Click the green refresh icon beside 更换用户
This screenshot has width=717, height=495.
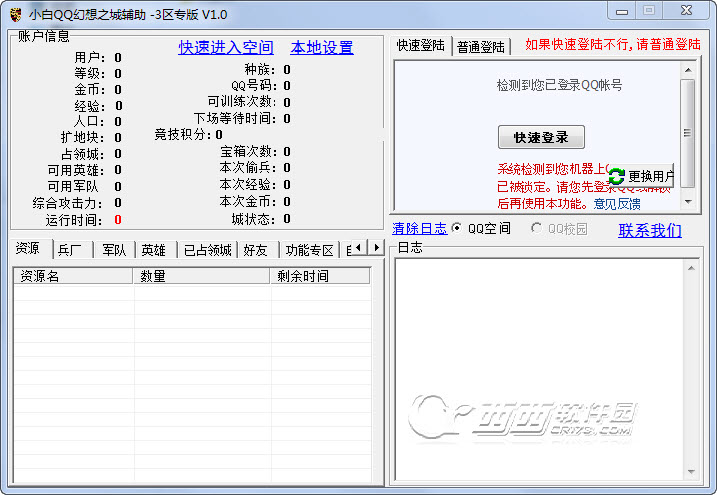click(616, 176)
